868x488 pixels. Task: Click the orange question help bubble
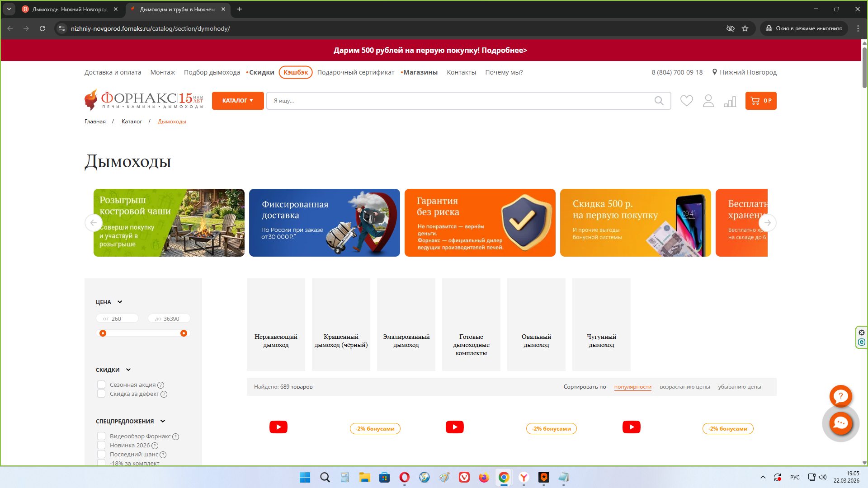click(840, 396)
